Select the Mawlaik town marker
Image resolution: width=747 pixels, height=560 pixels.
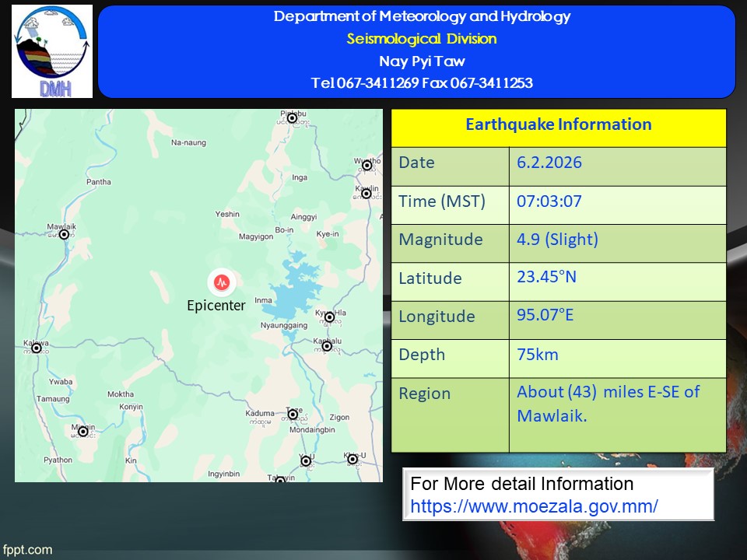(x=65, y=234)
